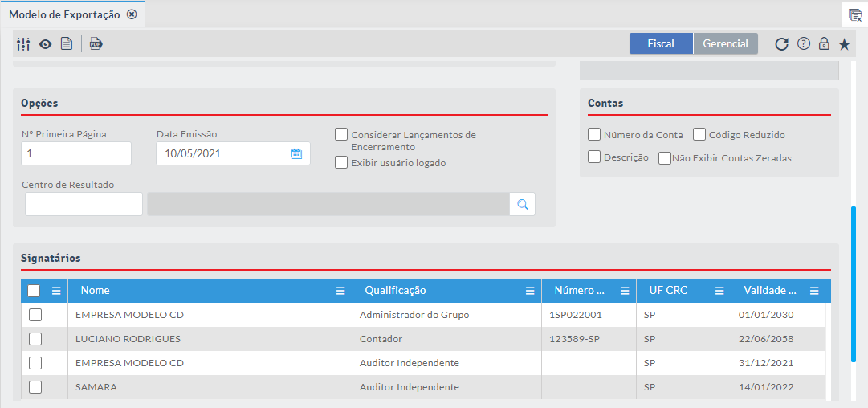Mark as favorite with the star icon
Image resolution: width=868 pixels, height=408 pixels.
844,44
